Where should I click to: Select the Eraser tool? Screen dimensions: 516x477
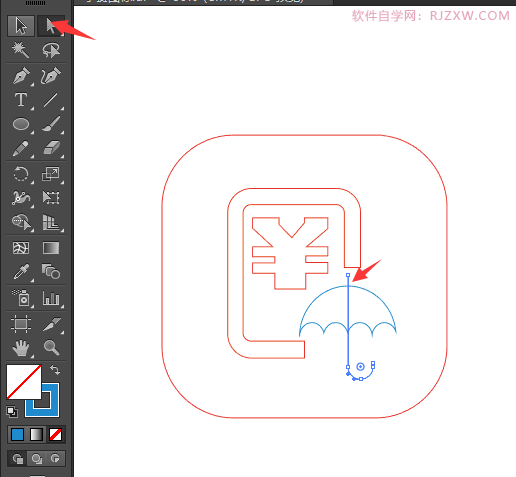pyautogui.click(x=51, y=148)
